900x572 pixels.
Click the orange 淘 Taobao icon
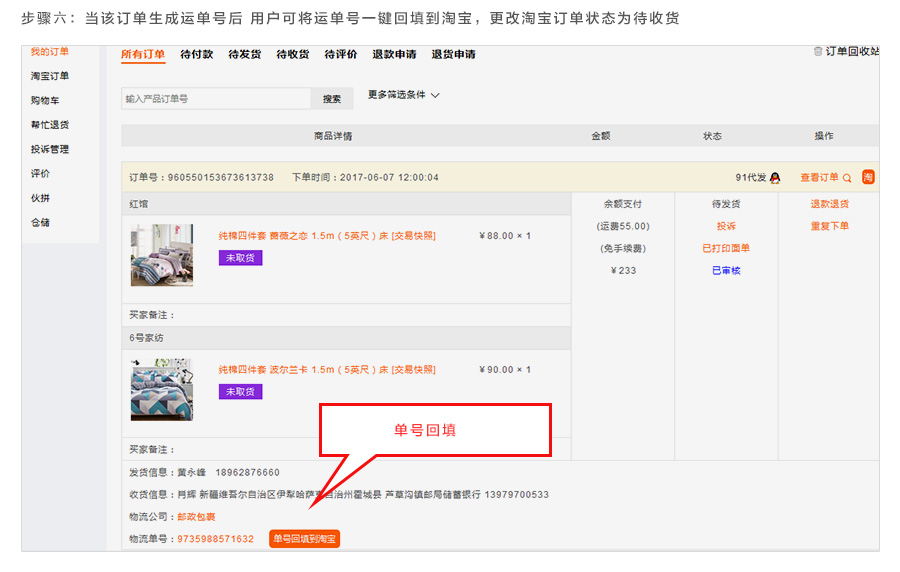[x=868, y=177]
